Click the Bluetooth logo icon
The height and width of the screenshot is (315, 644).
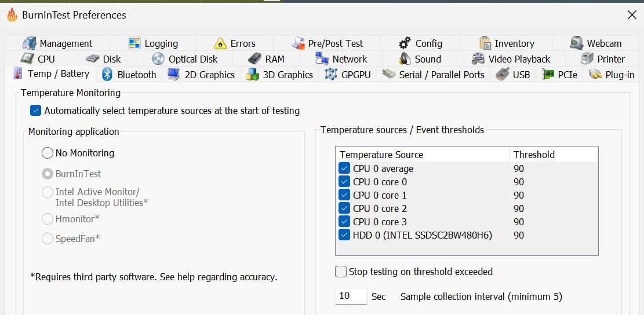(x=107, y=74)
